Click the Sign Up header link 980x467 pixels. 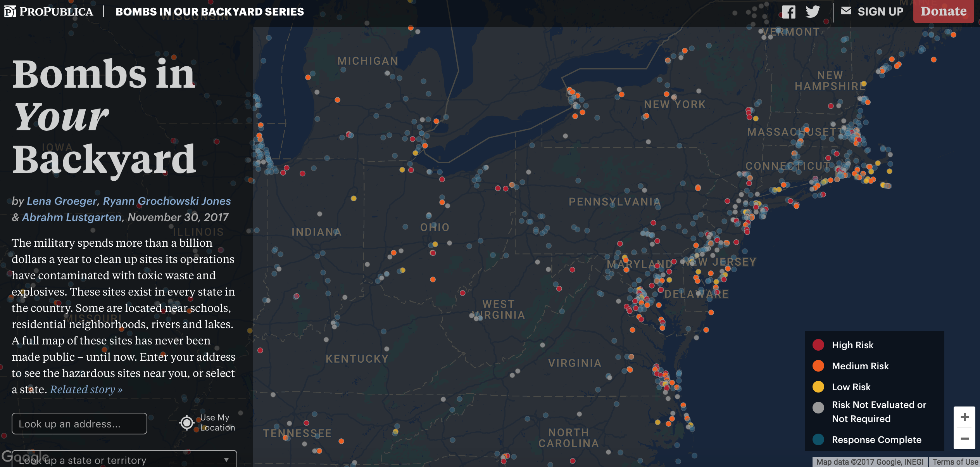pyautogui.click(x=880, y=12)
